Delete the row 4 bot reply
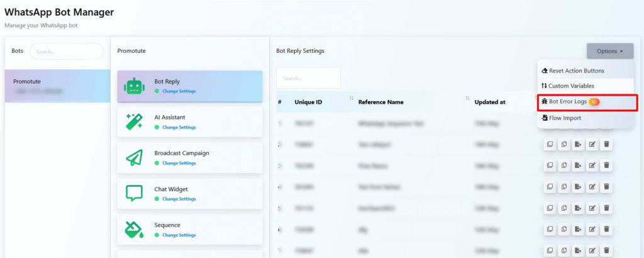Screen dimensions: 644x258 click(x=606, y=186)
